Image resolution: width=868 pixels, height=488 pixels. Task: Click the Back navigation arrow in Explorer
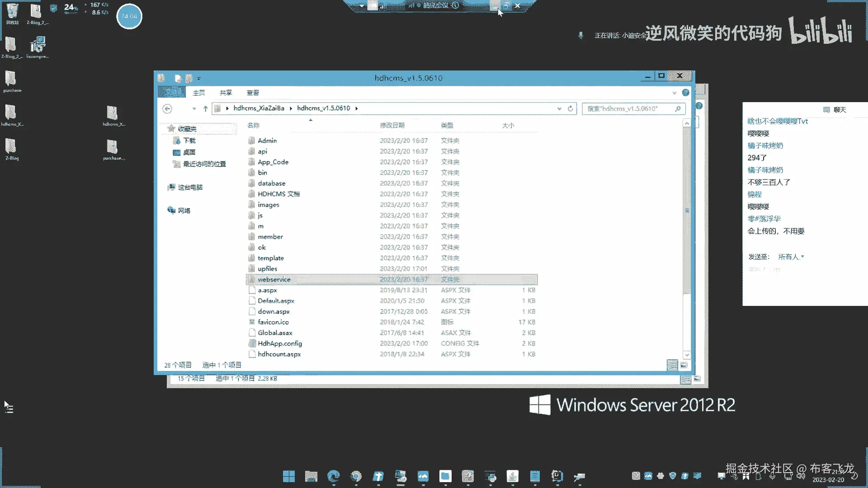pyautogui.click(x=167, y=108)
